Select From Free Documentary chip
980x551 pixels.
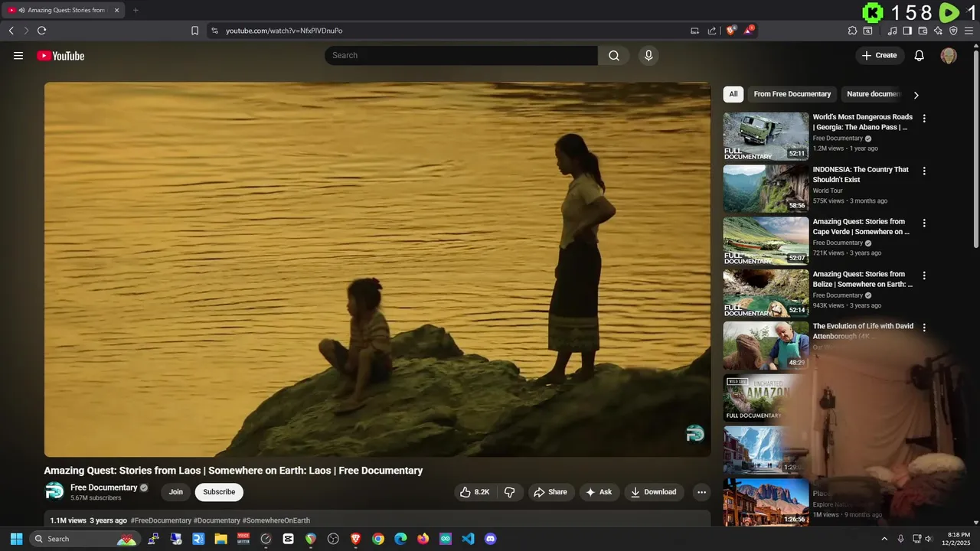[792, 94]
